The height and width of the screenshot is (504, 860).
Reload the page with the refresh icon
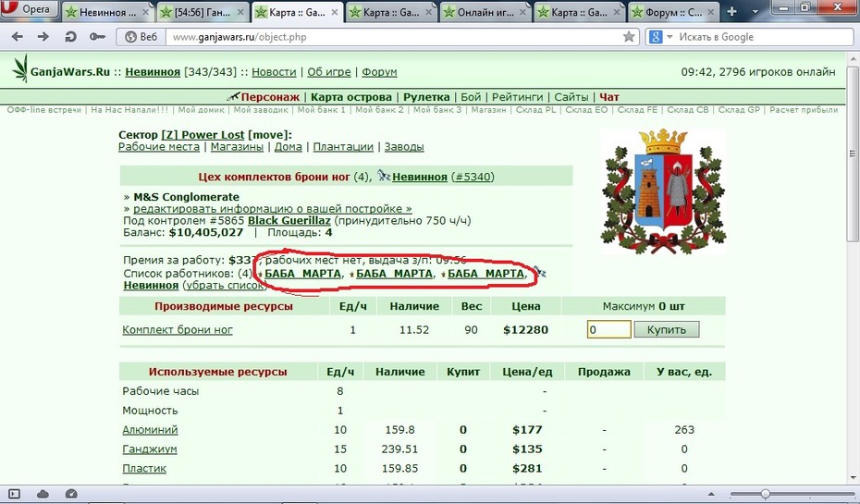point(70,37)
